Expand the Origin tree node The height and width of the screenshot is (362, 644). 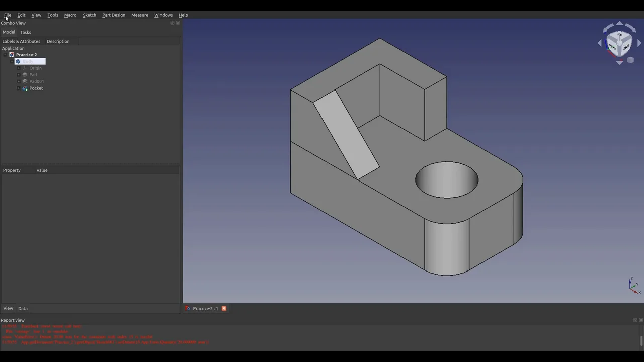click(x=19, y=68)
